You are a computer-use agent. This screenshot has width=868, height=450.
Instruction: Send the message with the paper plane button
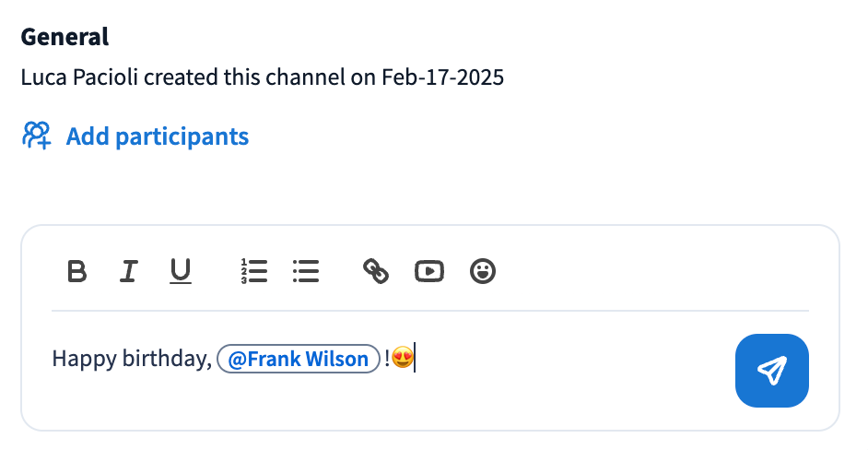(x=771, y=371)
